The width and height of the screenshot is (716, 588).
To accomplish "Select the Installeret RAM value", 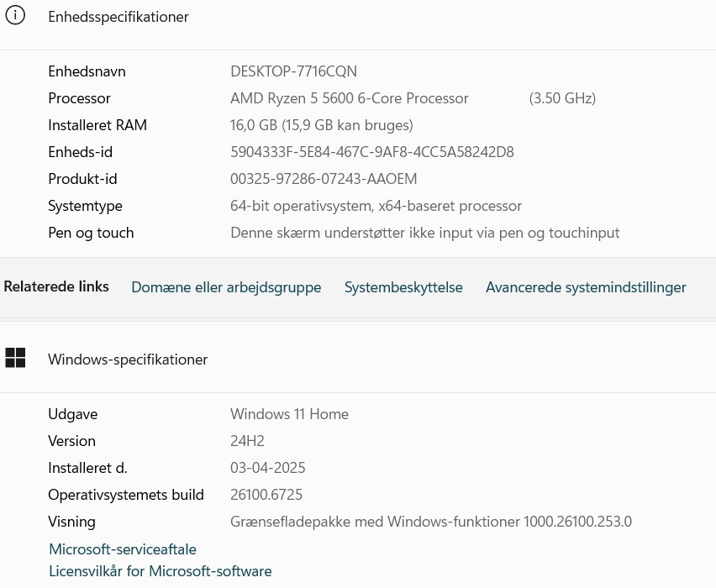I will (321, 124).
